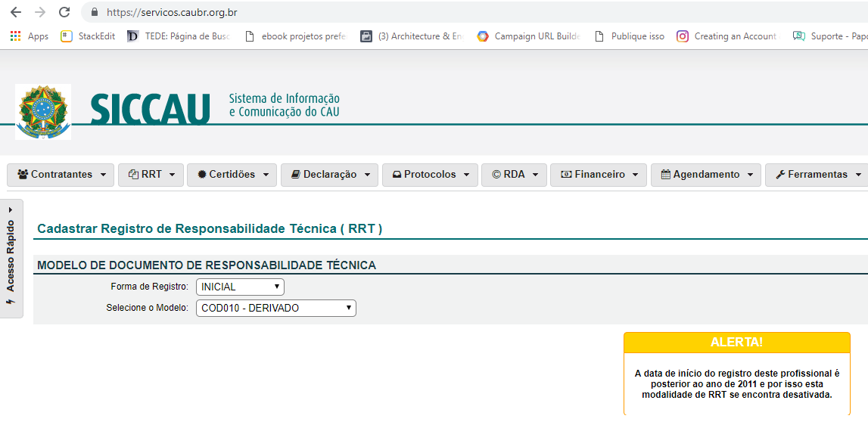Open the Forma de Registro dropdown
This screenshot has height=425, width=868.
240,287
